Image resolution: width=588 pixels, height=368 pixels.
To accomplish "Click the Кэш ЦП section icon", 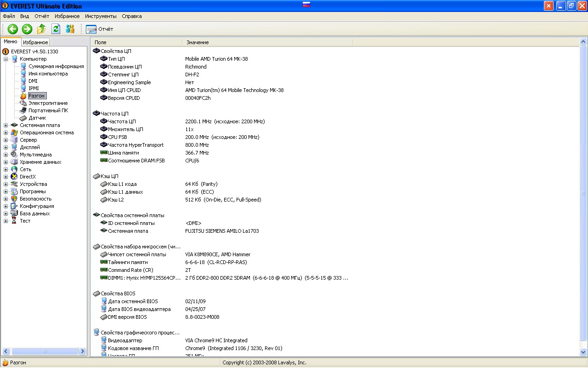I will pyautogui.click(x=96, y=176).
